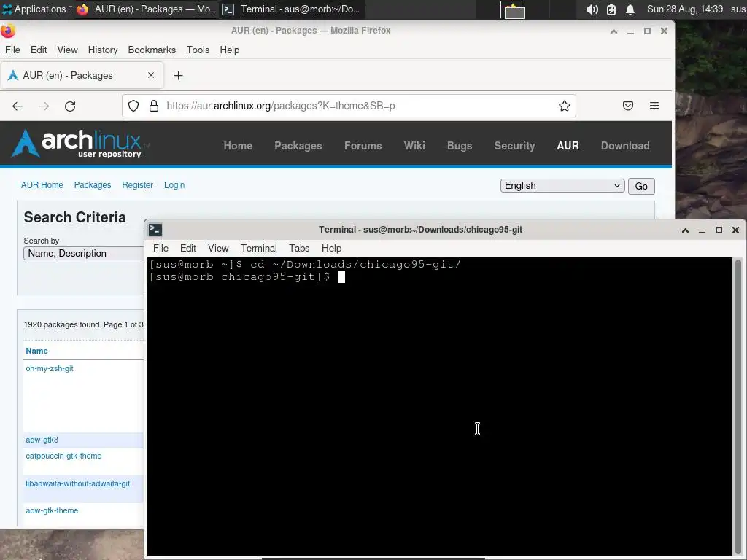
Task: Roll up terminal window with up-arrow button
Action: (x=685, y=230)
